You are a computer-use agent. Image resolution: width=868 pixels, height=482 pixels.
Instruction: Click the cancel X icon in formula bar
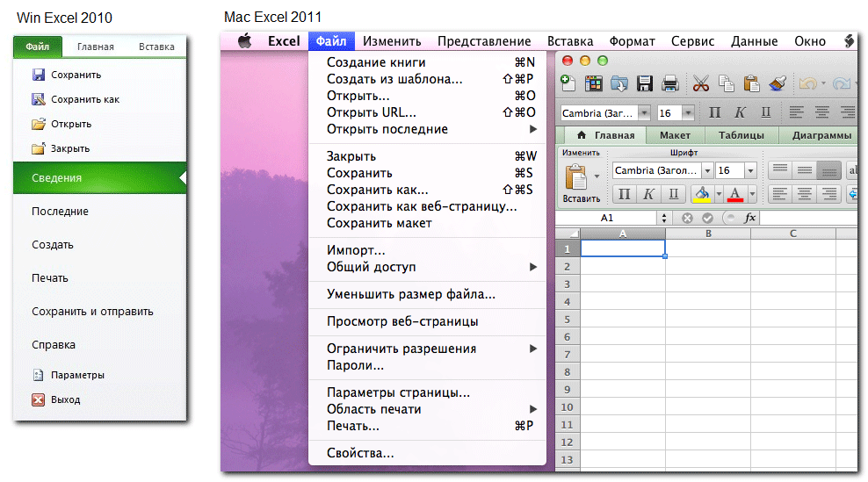pos(687,218)
